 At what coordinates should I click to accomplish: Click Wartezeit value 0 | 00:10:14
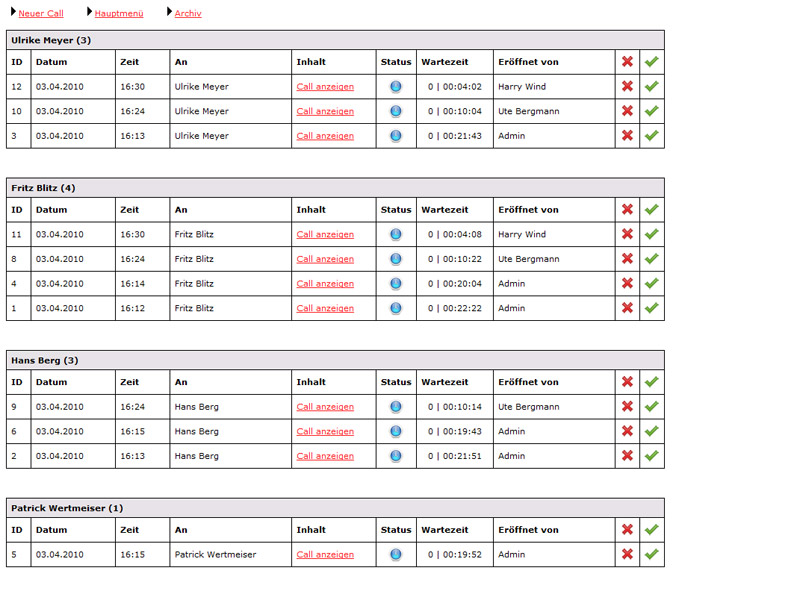pyautogui.click(x=455, y=407)
